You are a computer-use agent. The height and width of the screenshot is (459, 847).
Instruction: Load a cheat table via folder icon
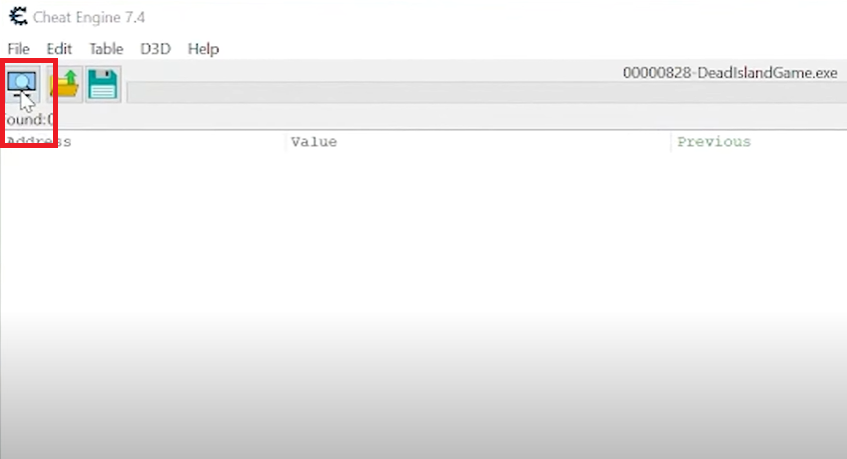click(64, 84)
